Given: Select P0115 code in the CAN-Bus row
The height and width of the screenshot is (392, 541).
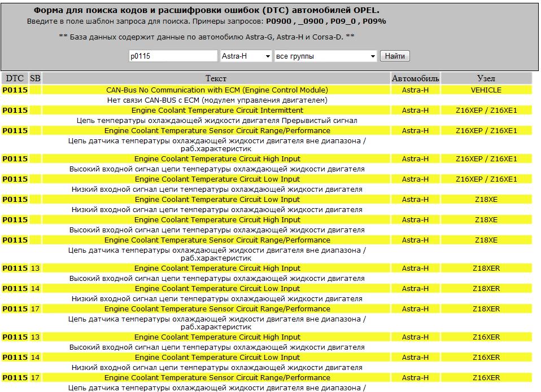Looking at the screenshot, I should [15, 90].
